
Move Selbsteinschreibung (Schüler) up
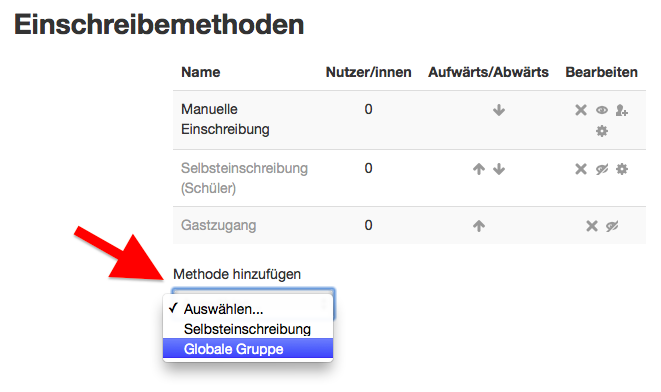[478, 169]
